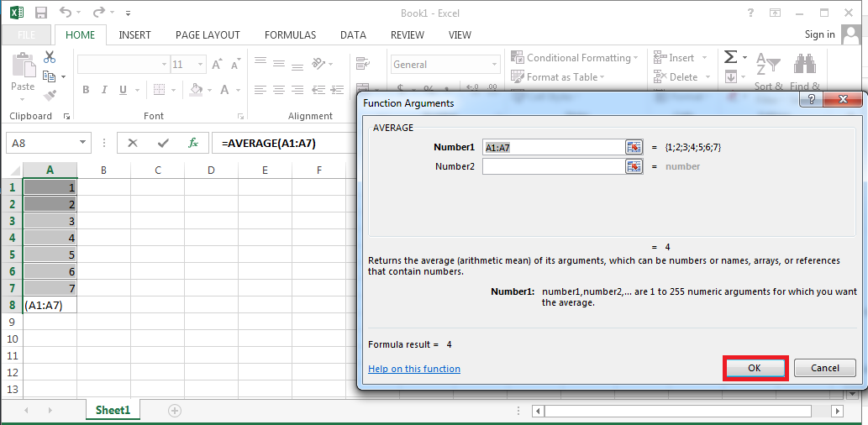
Task: Click the Fill down-arrow icon
Action: 731,76
